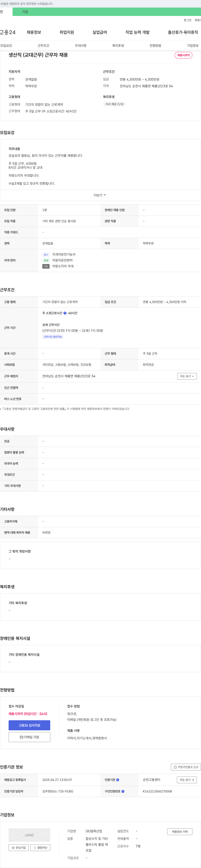Click the 열람차단 button
The height and width of the screenshot is (868, 201).
40,847
